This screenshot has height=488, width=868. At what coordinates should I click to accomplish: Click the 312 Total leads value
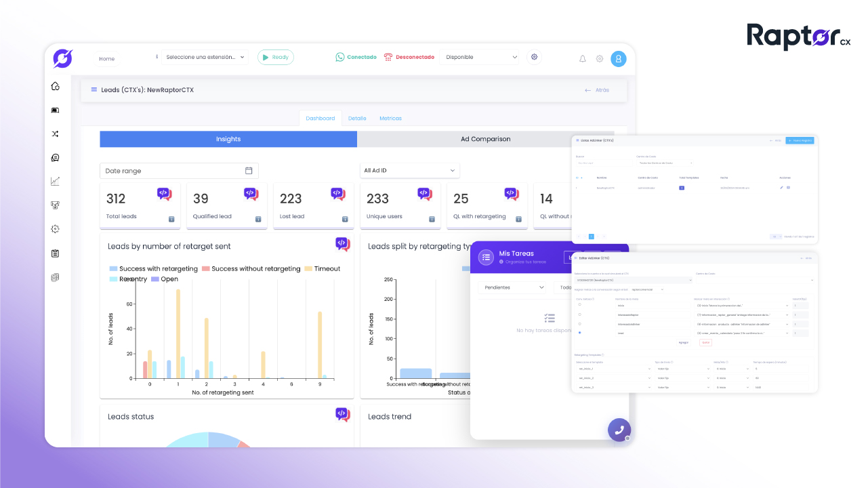click(116, 199)
